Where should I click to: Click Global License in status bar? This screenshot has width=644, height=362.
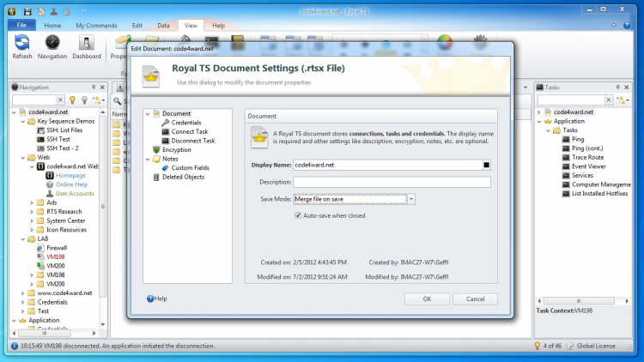[x=596, y=346]
